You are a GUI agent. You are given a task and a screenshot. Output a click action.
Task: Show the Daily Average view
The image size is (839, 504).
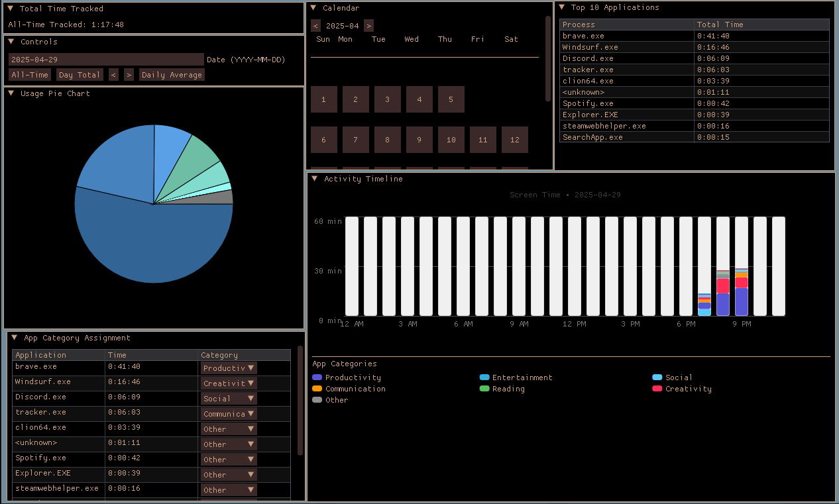(172, 75)
